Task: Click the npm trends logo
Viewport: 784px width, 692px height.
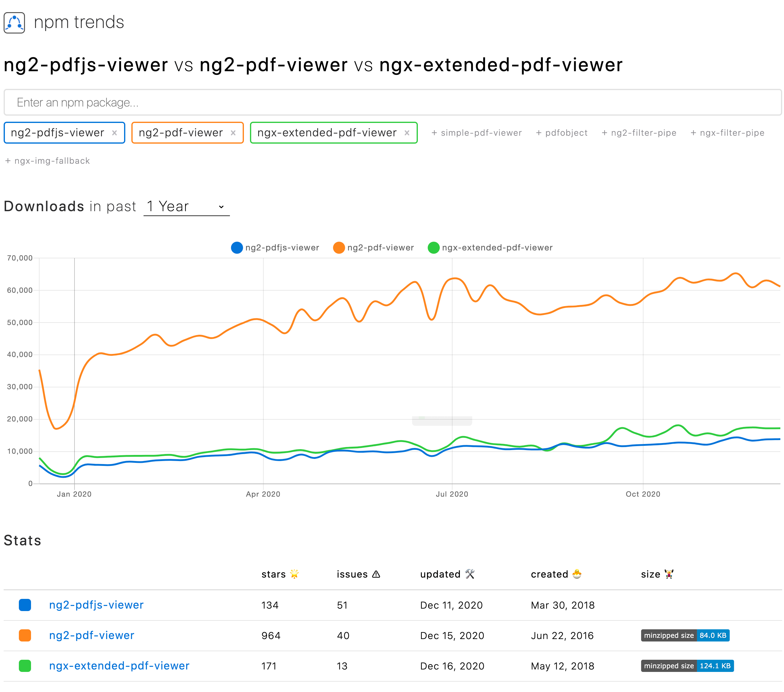Action: point(14,22)
